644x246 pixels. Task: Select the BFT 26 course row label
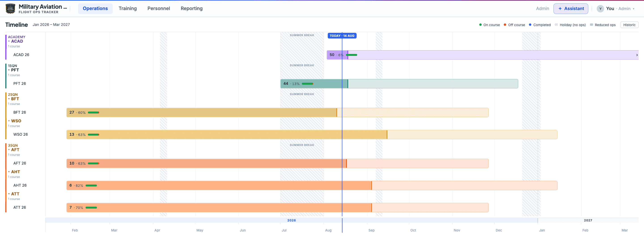click(19, 112)
